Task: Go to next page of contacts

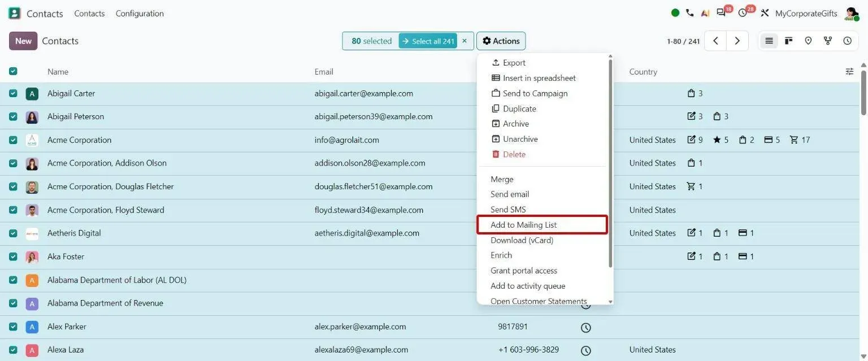Action: [x=737, y=41]
